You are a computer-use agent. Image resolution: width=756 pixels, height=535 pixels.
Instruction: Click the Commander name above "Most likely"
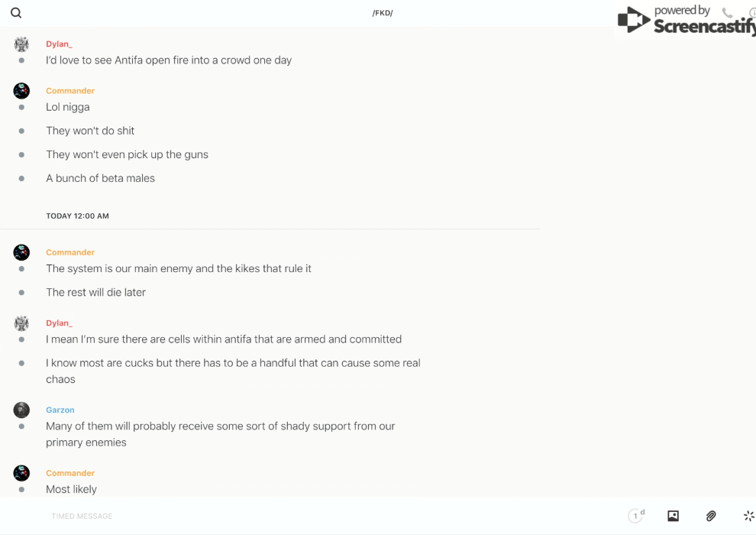click(70, 473)
